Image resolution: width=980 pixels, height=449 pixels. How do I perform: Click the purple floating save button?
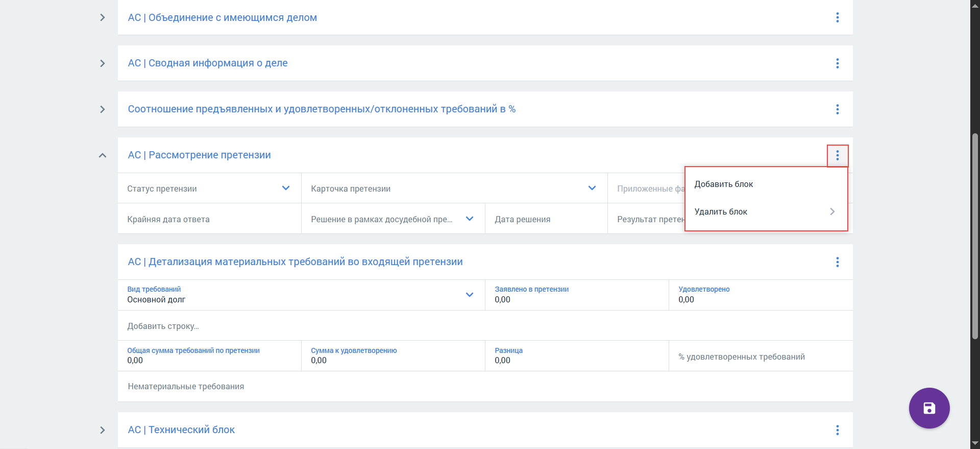click(929, 408)
